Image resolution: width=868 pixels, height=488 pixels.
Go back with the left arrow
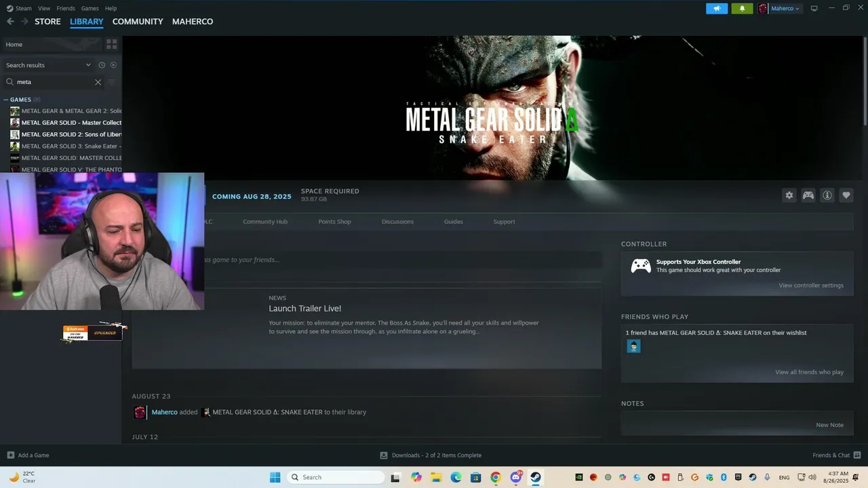[x=10, y=22]
